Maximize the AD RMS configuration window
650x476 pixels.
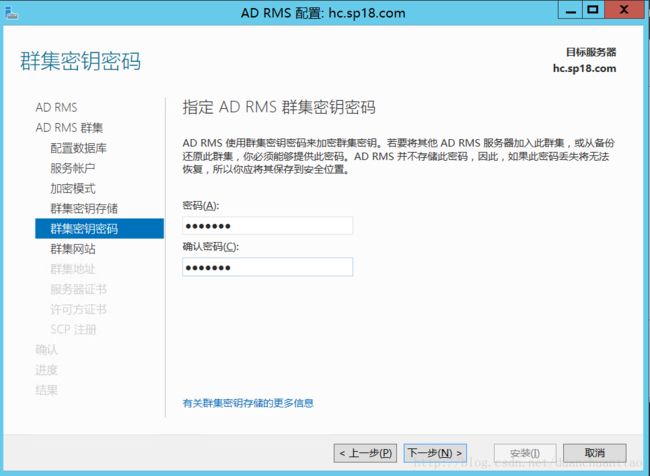(593, 10)
